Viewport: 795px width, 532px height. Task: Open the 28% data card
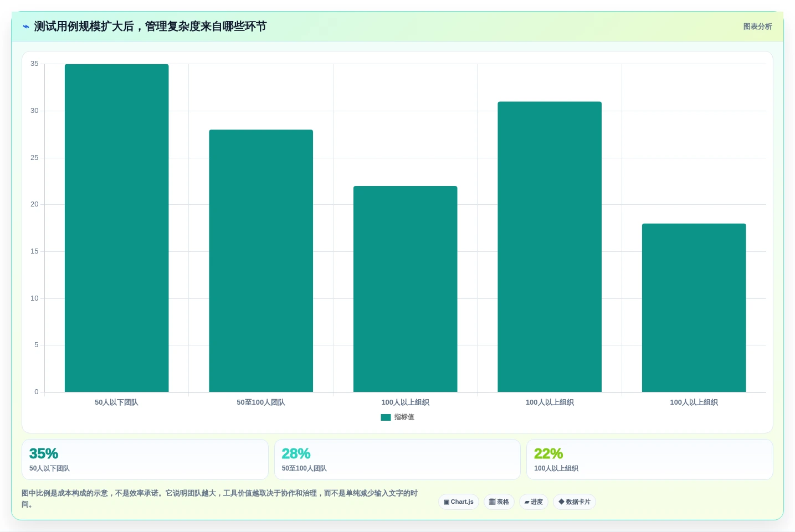point(397,459)
